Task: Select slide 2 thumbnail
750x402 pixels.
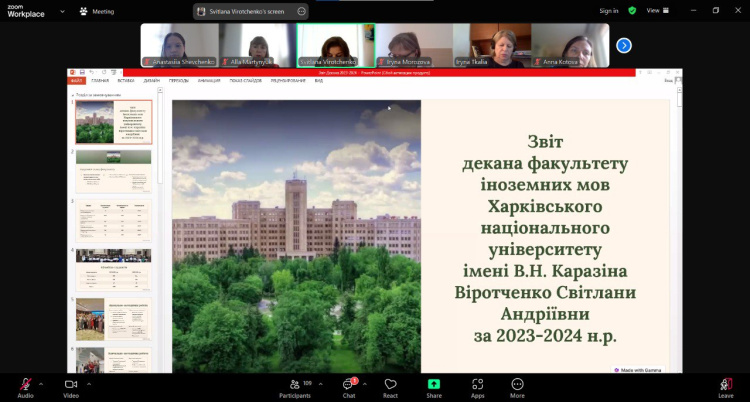Action: 114,171
